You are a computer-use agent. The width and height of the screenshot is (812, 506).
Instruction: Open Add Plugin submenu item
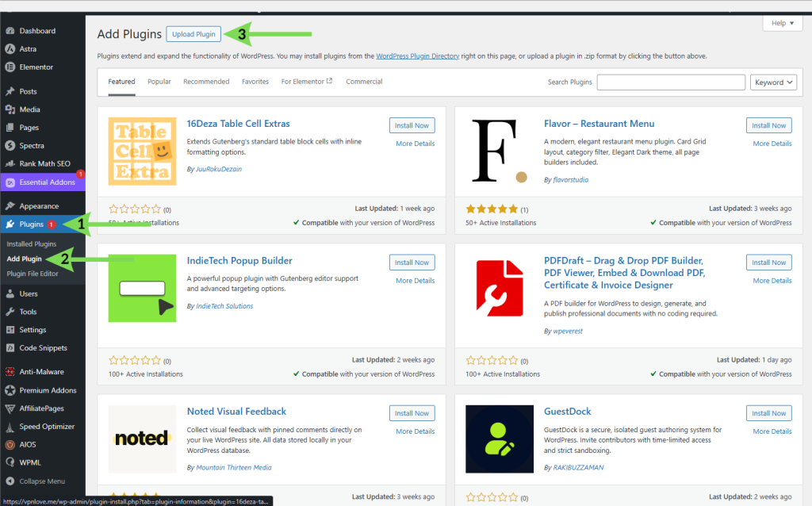(x=25, y=259)
